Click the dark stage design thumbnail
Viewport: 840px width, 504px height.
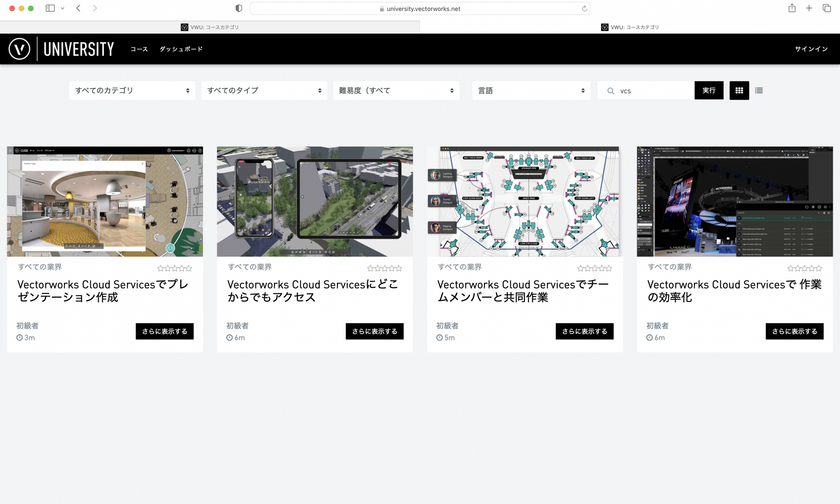[x=735, y=202]
